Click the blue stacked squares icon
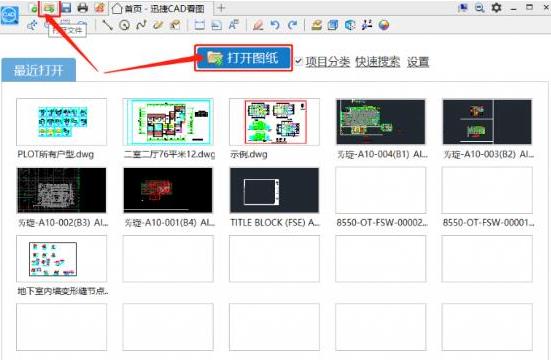 click(333, 25)
